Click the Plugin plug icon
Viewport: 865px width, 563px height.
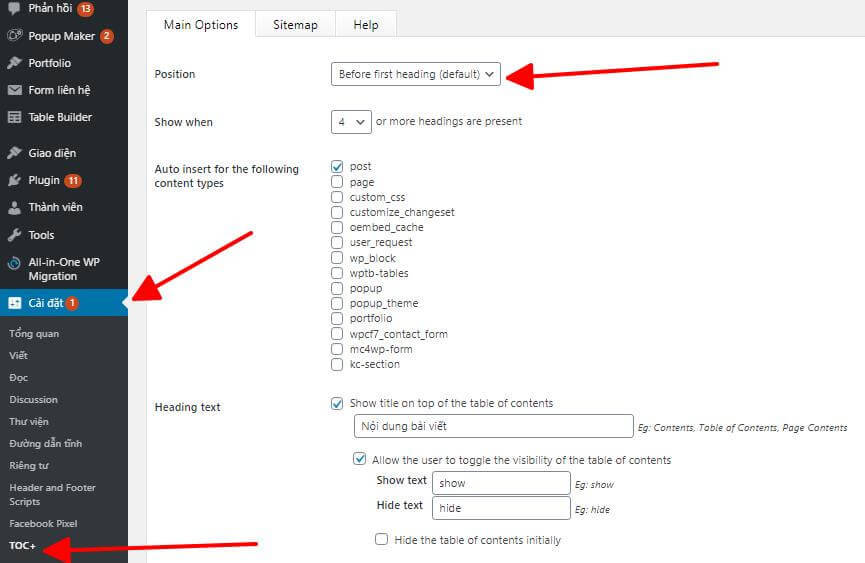click(x=14, y=180)
